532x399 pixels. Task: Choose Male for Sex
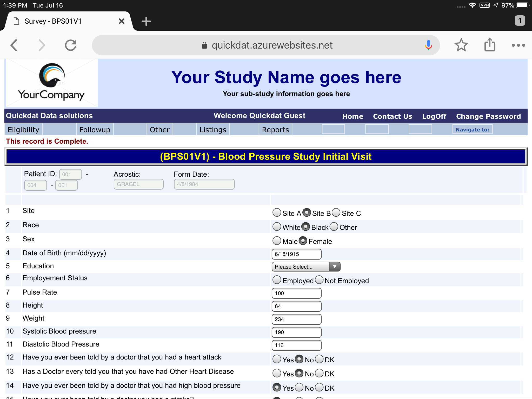tap(277, 241)
